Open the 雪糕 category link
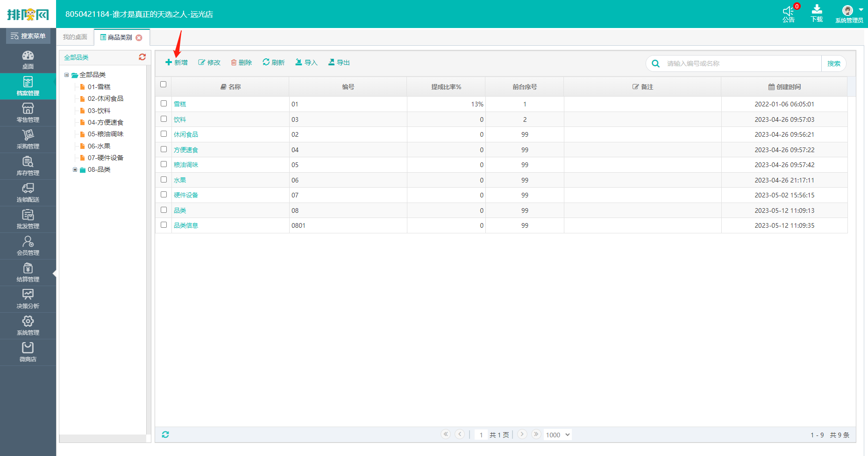The image size is (868, 456). click(x=180, y=104)
